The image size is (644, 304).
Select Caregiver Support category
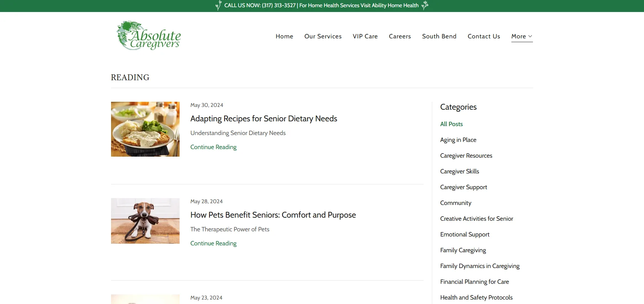(x=463, y=187)
